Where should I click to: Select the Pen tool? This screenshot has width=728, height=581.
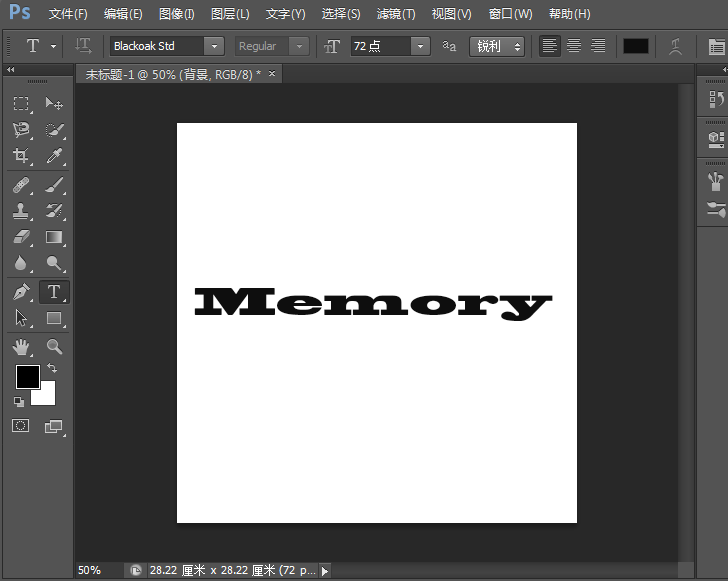click(x=21, y=292)
